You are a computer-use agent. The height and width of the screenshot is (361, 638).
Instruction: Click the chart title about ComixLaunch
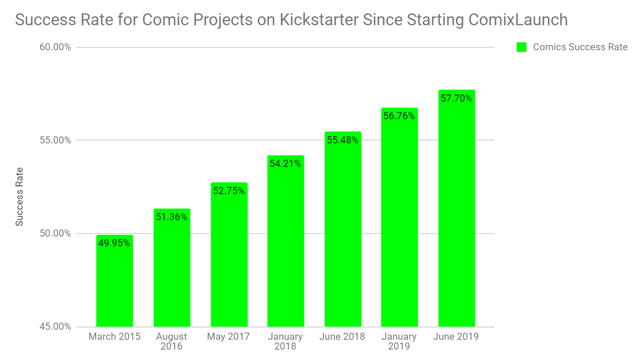291,20
